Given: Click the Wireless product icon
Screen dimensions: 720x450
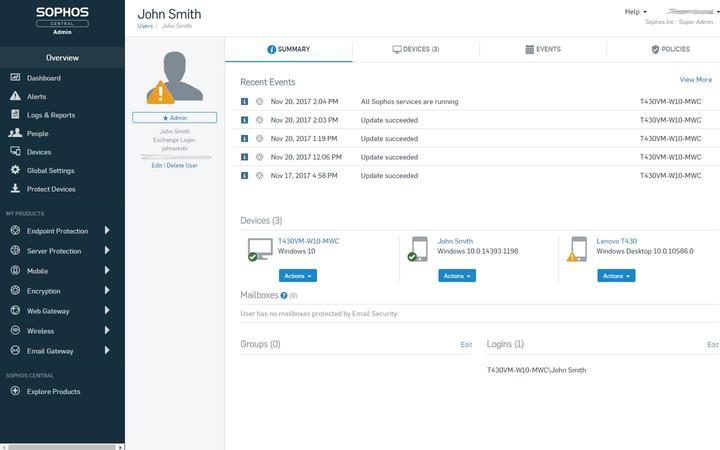Looking at the screenshot, I should tap(15, 330).
